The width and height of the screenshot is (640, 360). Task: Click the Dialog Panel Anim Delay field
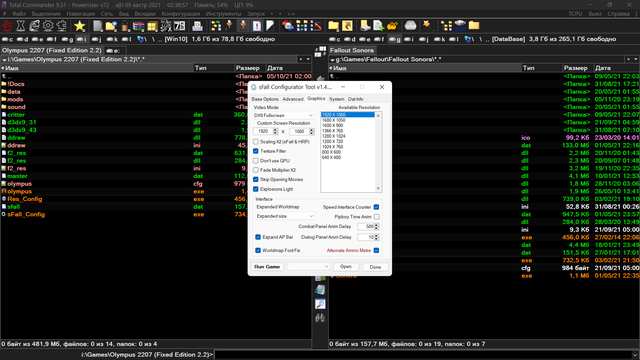(366, 237)
